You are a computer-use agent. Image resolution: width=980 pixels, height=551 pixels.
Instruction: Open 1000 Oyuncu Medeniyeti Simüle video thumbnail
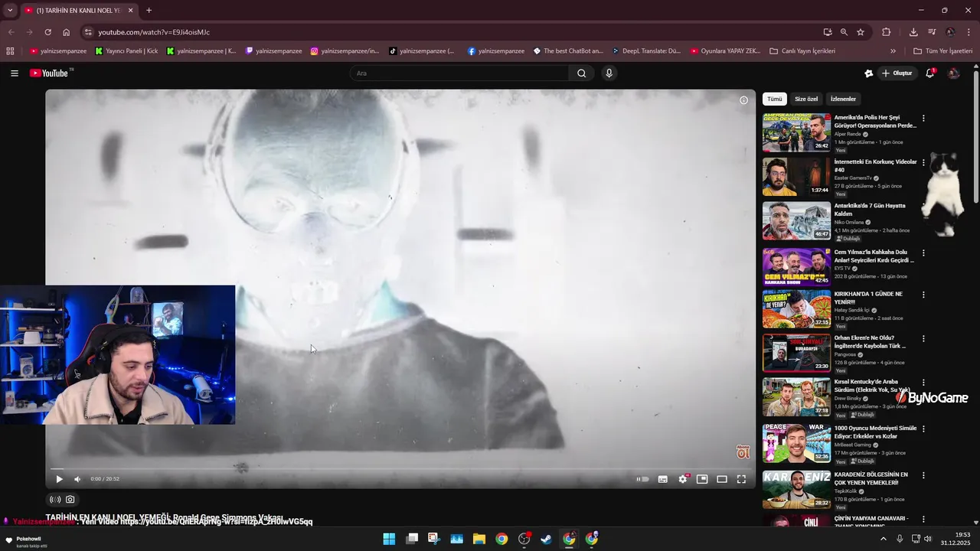tap(796, 443)
